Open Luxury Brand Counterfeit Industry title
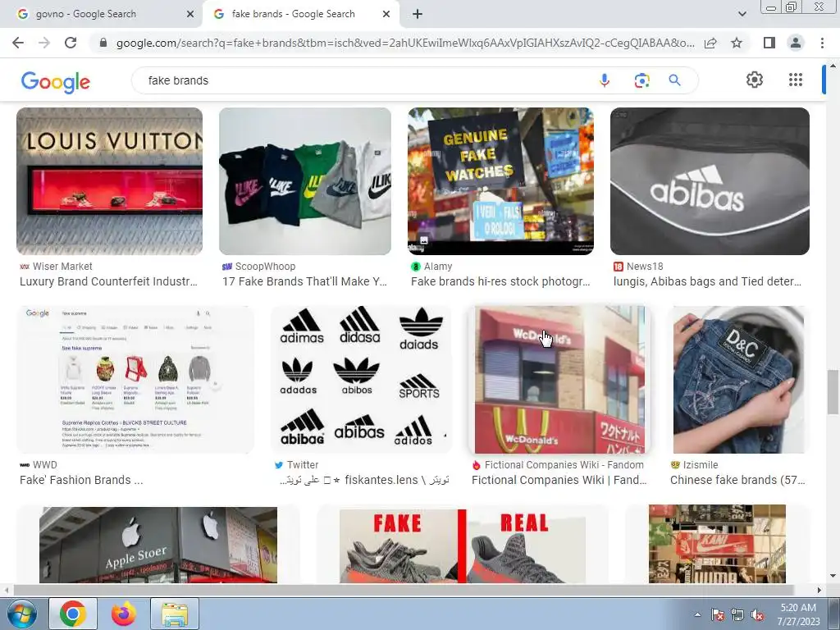Image resolution: width=840 pixels, height=630 pixels. [109, 281]
